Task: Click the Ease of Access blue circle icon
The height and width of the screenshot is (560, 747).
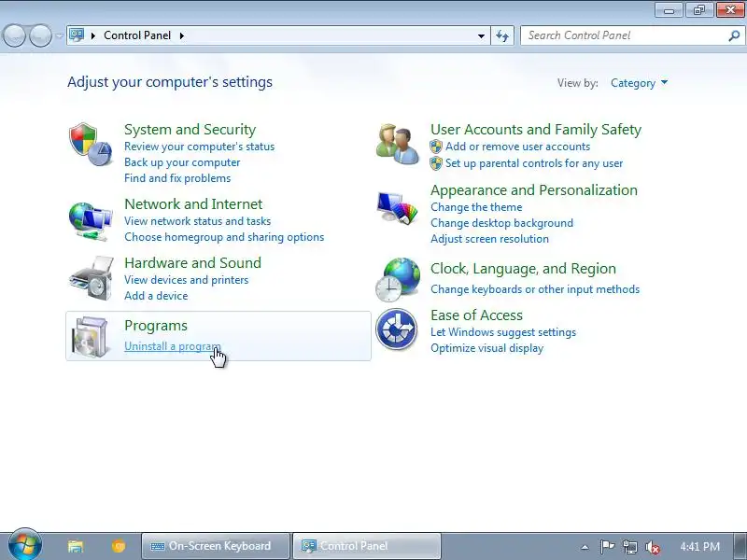Action: [x=396, y=329]
